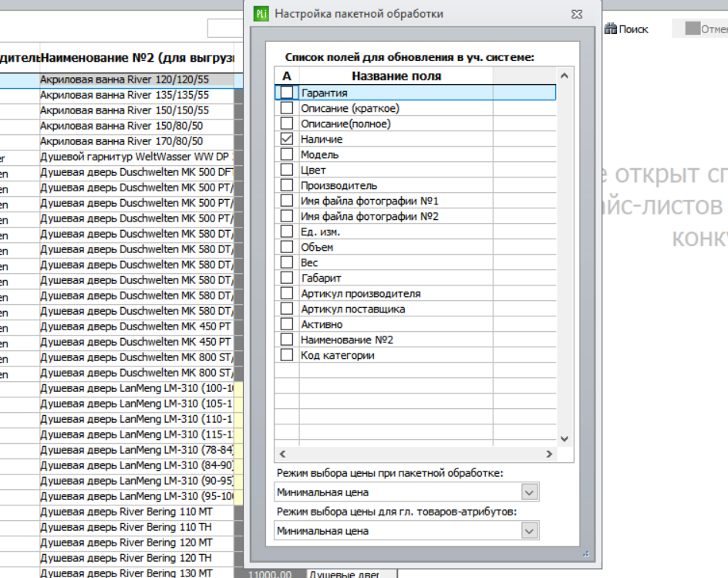
Task: Click the resize grip in dialog corner
Action: (x=586, y=554)
